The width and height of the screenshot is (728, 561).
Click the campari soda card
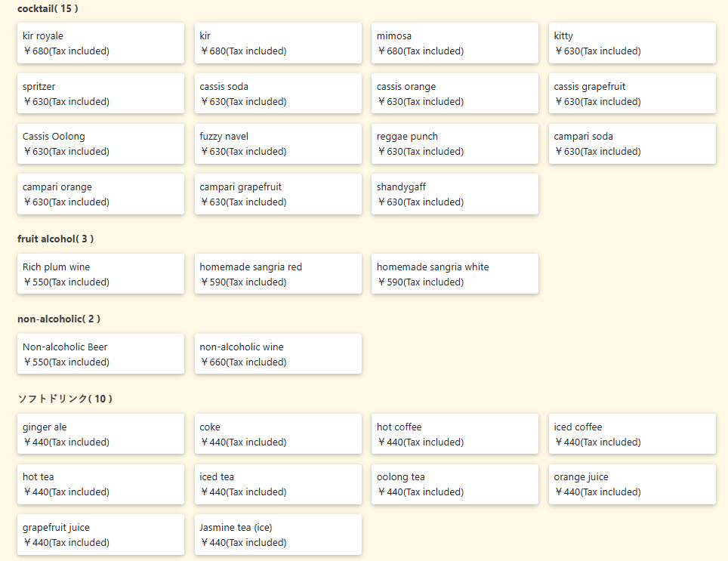pyautogui.click(x=631, y=143)
